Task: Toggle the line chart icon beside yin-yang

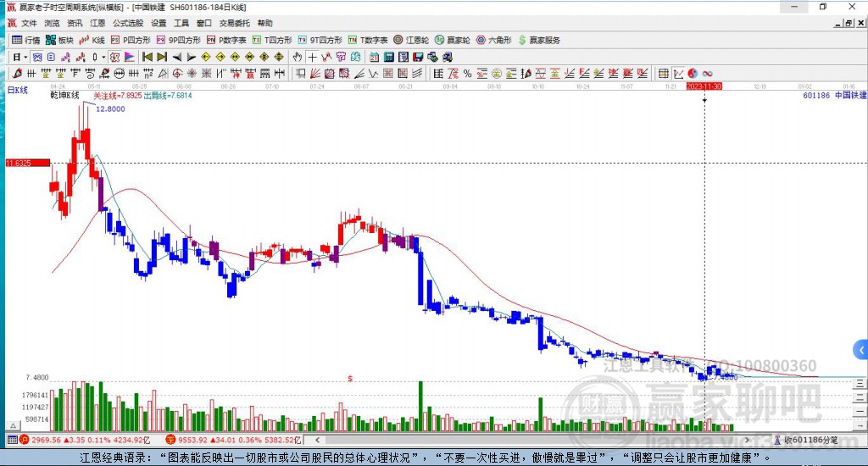Action: point(678,73)
